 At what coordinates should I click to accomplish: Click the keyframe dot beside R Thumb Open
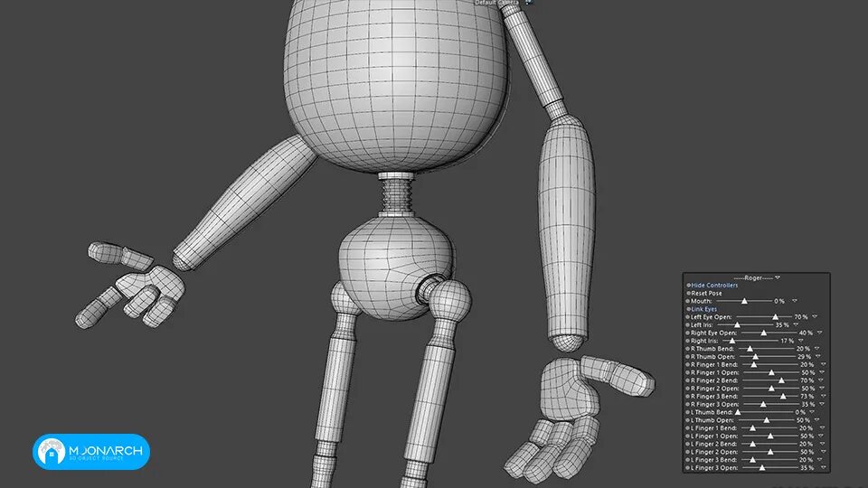[687, 357]
